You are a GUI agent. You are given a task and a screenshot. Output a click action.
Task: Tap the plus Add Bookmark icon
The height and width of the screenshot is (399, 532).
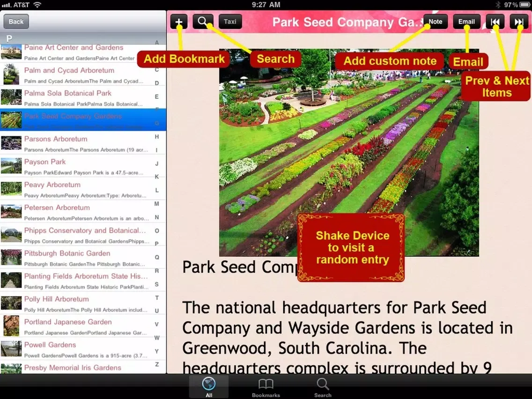(179, 22)
